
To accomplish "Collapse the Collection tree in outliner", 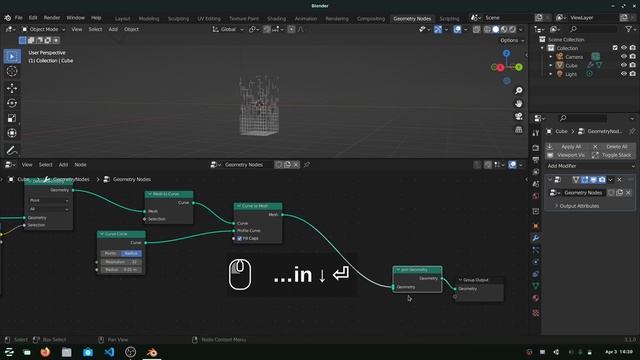I will (542, 48).
